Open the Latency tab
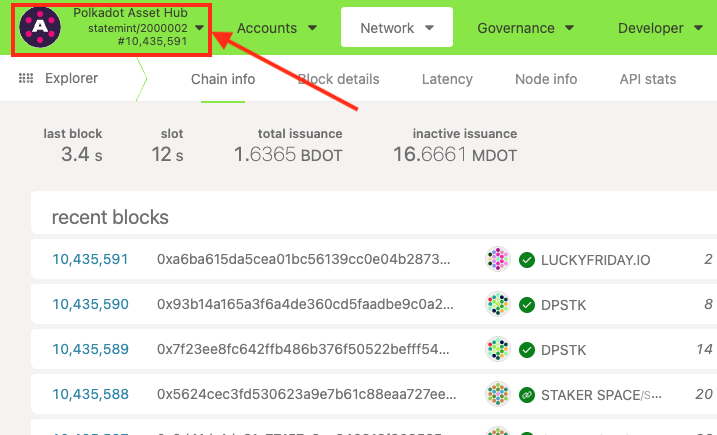The width and height of the screenshot is (717, 435). 447,79
